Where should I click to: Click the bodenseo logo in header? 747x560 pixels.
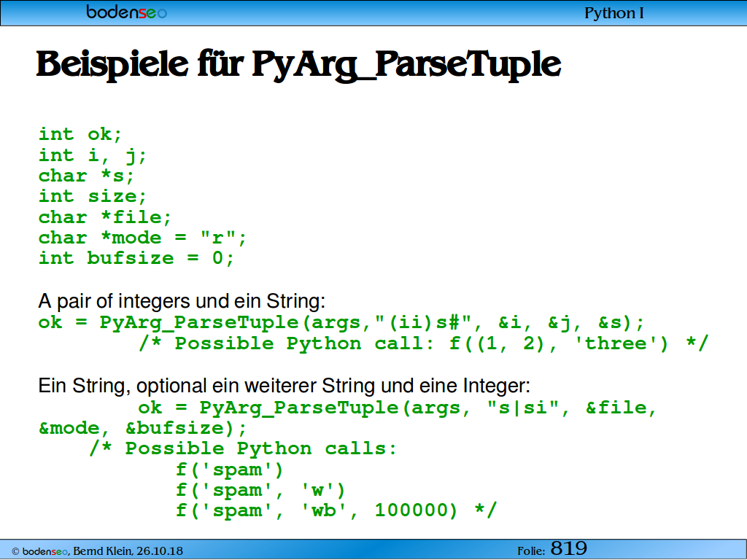click(127, 12)
